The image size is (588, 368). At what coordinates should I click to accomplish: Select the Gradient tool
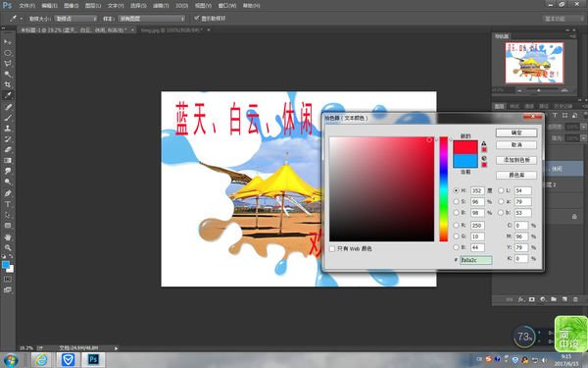[x=8, y=160]
